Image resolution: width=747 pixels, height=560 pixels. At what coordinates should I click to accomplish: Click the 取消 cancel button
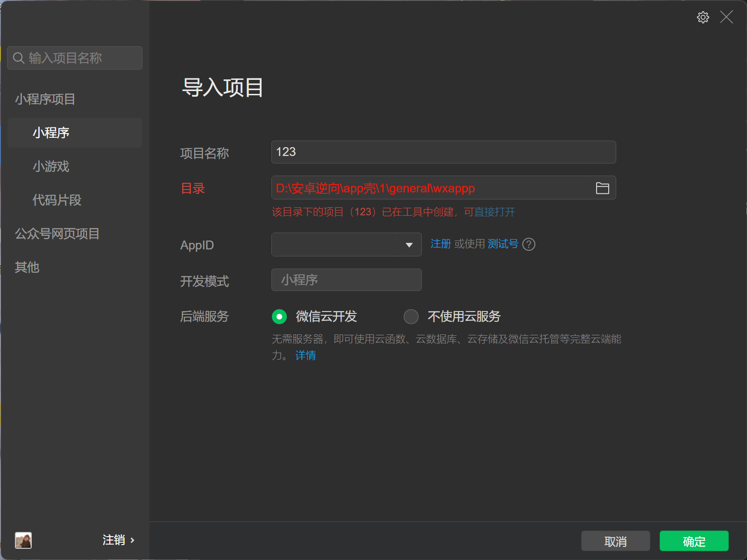pyautogui.click(x=615, y=541)
